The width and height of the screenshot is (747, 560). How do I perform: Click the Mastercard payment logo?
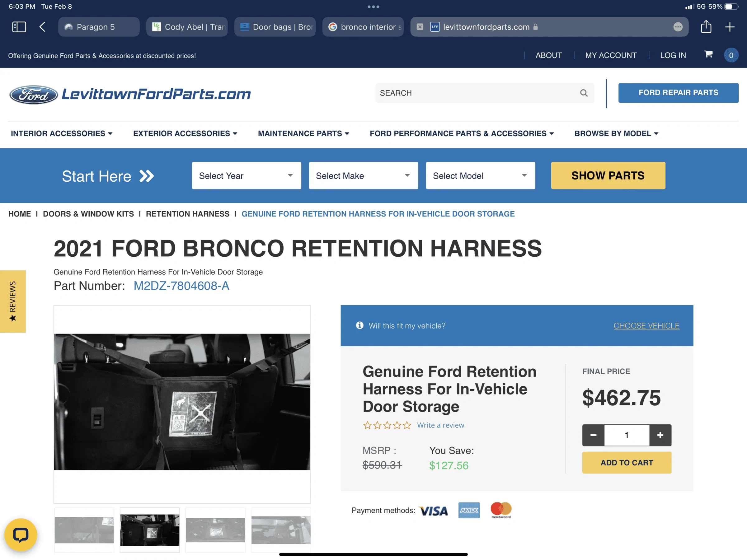click(x=501, y=510)
